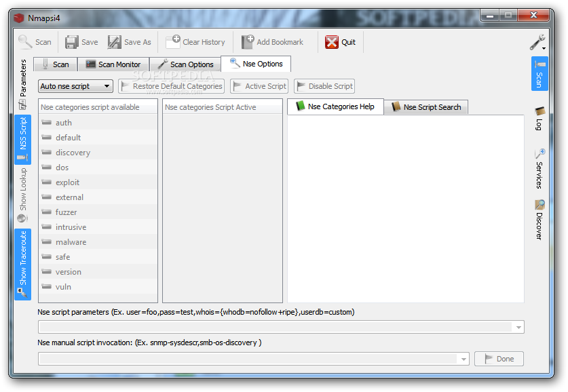Viewport: 568px width, 392px height.
Task: Click Nse categories script available header
Action: 98,107
